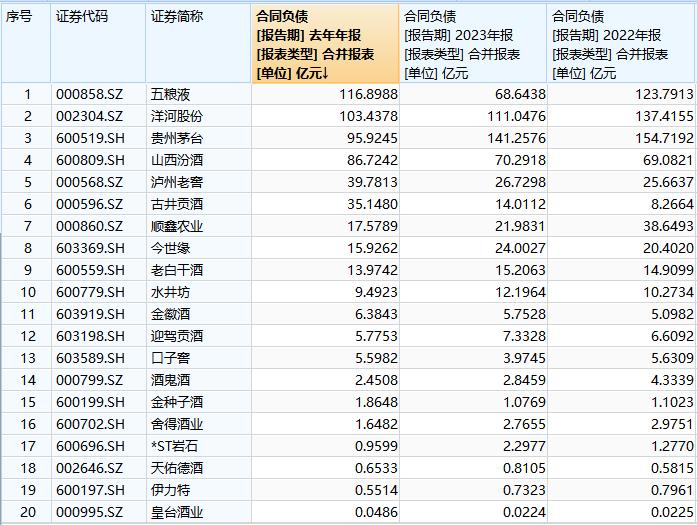Click value 17.5789 in 顺鑫农业 row
The image size is (697, 525).
click(x=373, y=226)
